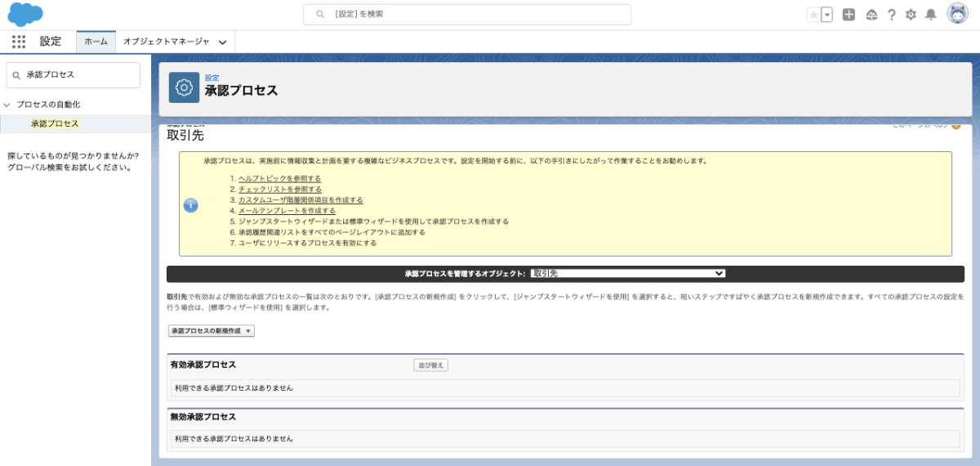The height and width of the screenshot is (466, 980).
Task: Click step 7 ユーザにリリースするプロセスを有効にする
Action: pos(308,243)
